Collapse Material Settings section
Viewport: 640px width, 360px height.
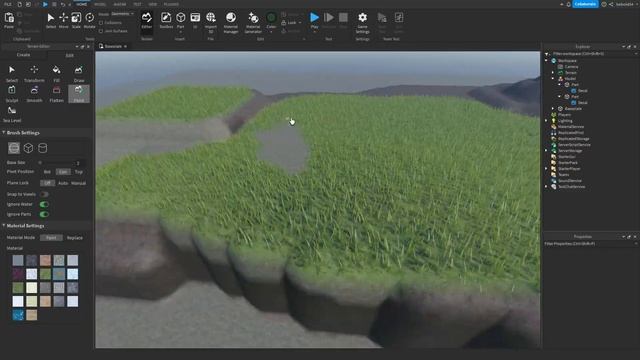click(x=4, y=225)
